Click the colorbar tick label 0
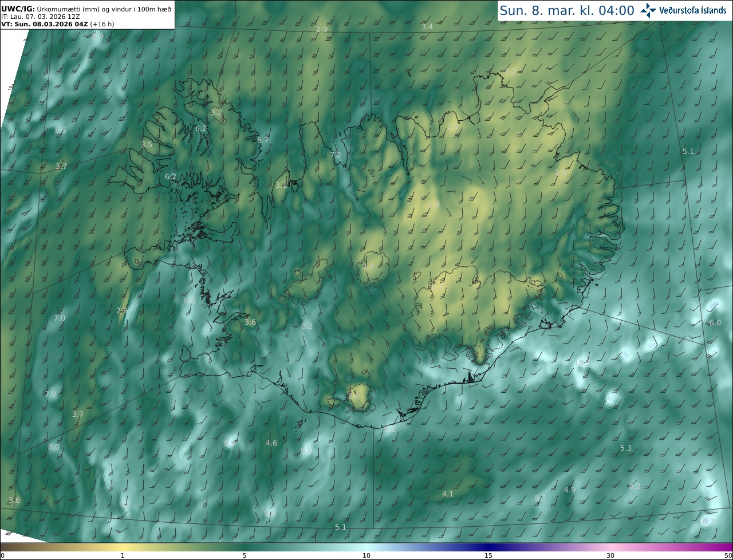This screenshot has width=733, height=560. pos(2,555)
